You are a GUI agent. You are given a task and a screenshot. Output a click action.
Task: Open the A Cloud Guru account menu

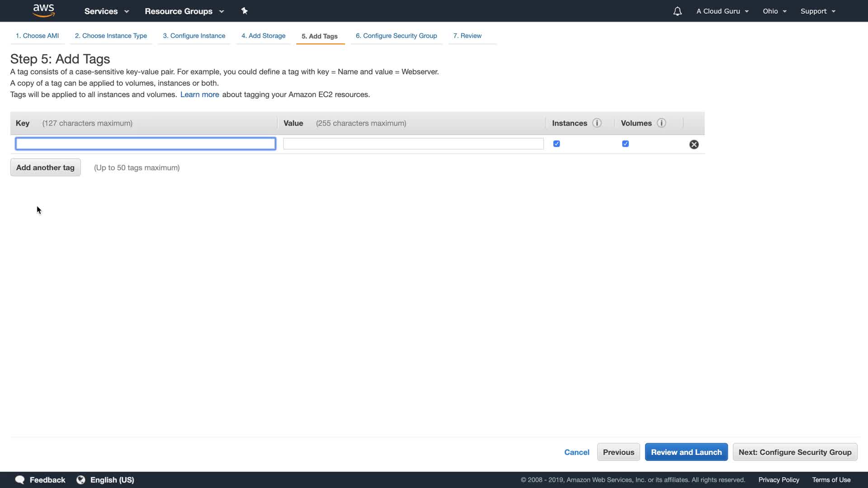[x=722, y=11]
